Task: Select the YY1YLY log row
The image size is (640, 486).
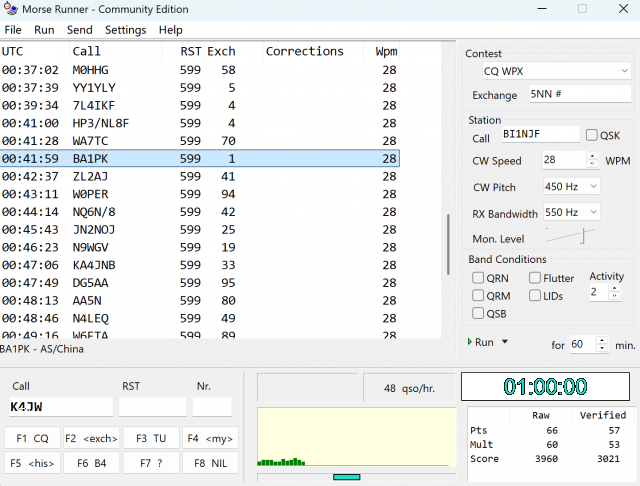Action: coord(200,87)
